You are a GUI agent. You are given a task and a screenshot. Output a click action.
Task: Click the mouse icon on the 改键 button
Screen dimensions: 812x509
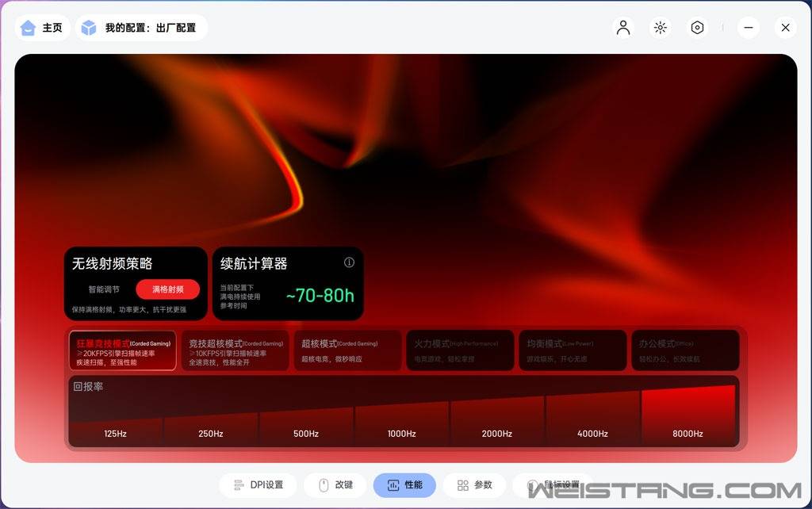tap(324, 484)
